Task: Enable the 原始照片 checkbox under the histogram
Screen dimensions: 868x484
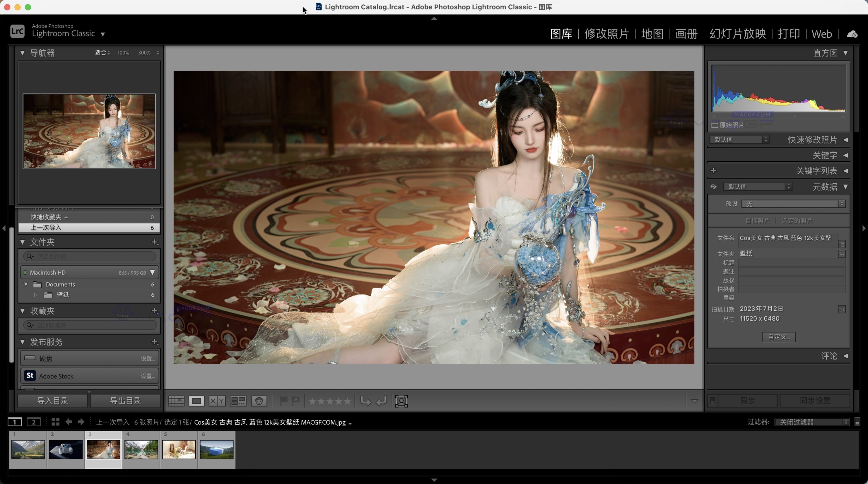Action: coord(715,125)
